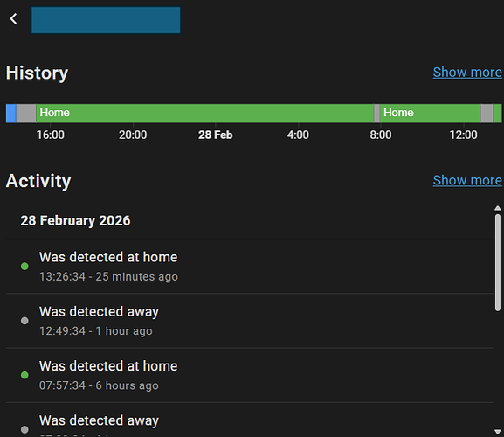This screenshot has height=437, width=504.
Task: Click the gray away segment after 12:00
Action: click(487, 113)
